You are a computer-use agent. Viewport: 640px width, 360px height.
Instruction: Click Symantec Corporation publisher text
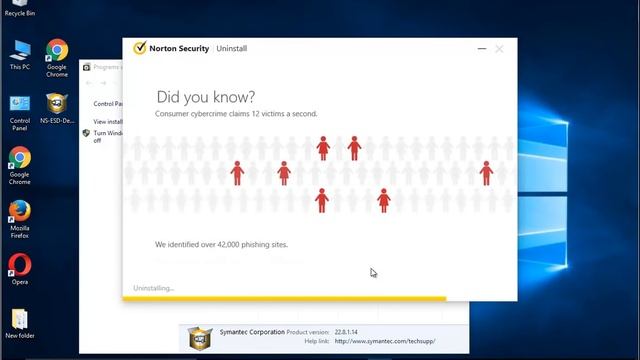point(252,332)
